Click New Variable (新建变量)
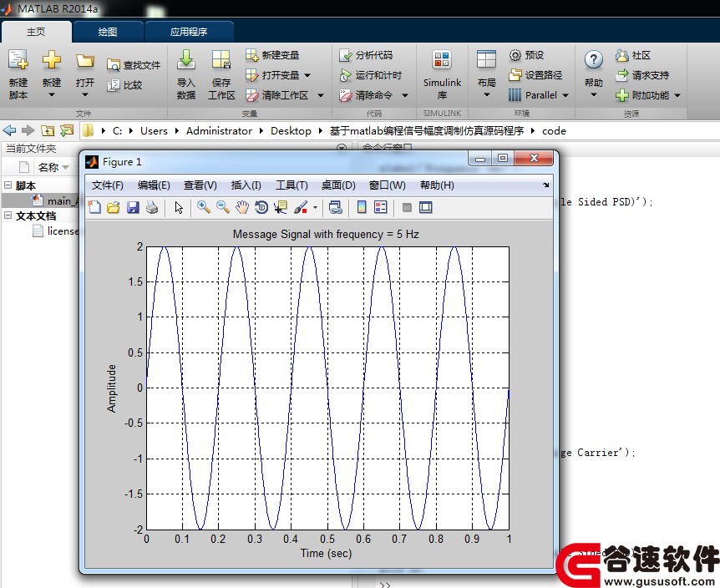This screenshot has height=588, width=720. coord(272,55)
